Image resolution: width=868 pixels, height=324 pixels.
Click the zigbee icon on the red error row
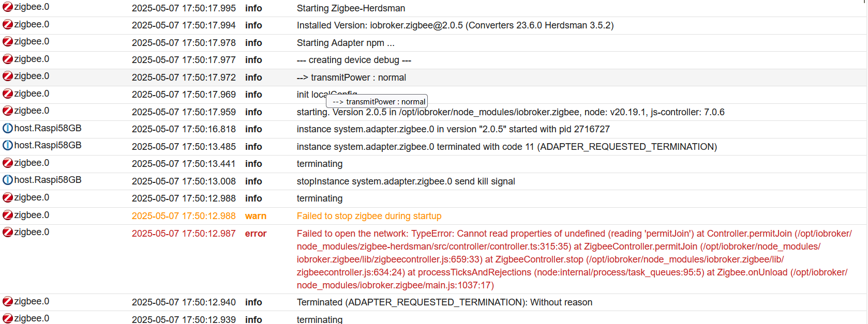8,232
